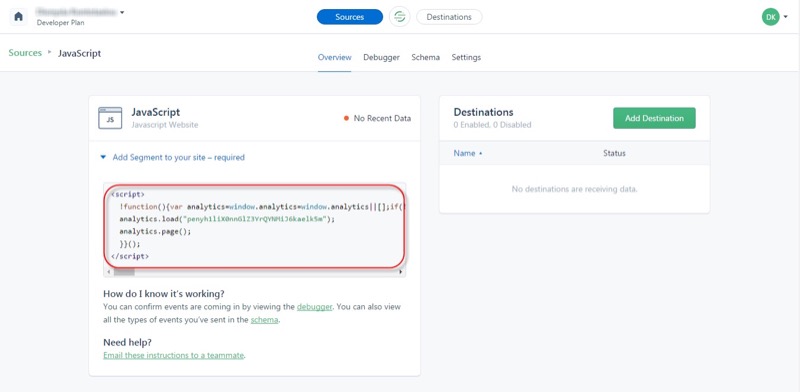Image resolution: width=800 pixels, height=392 pixels.
Task: Click the home icon in top bar
Action: tap(18, 17)
